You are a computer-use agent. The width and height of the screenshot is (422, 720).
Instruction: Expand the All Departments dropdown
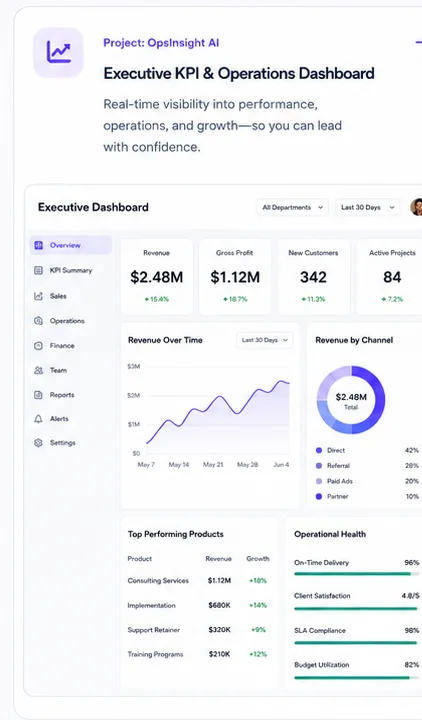[x=293, y=208]
